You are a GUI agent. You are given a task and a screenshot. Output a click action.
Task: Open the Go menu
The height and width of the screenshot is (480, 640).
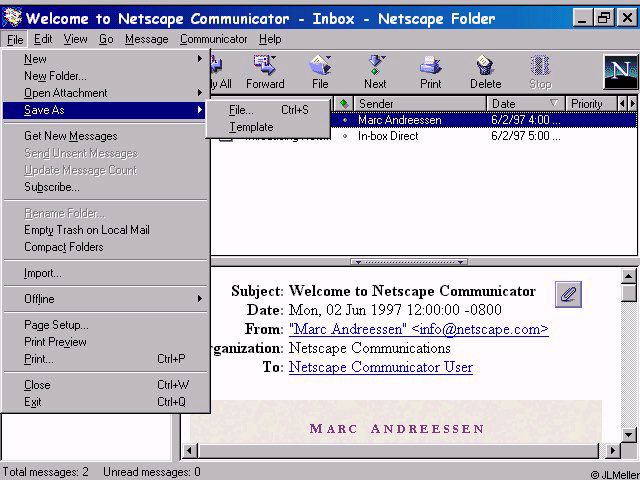point(106,39)
